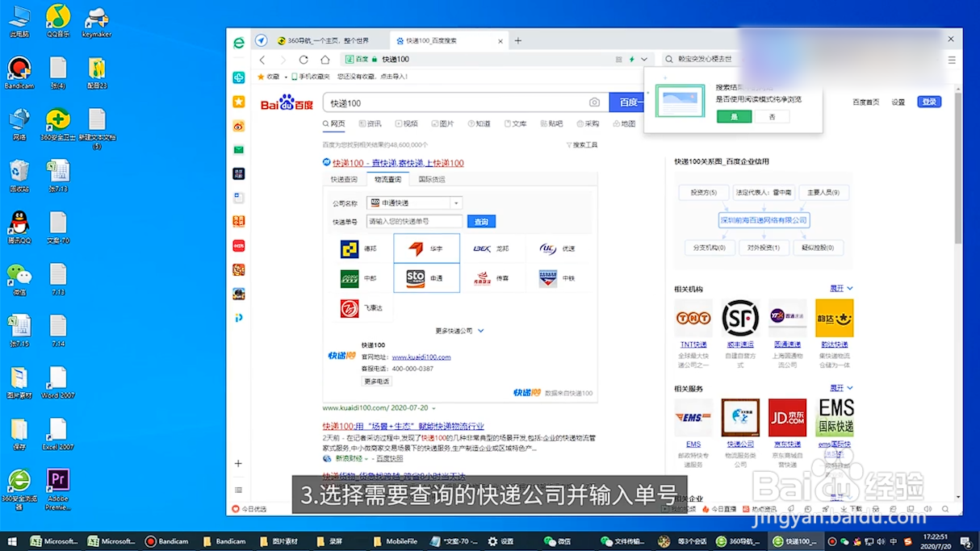Open the Adobe Premiere desktop icon

tap(58, 489)
